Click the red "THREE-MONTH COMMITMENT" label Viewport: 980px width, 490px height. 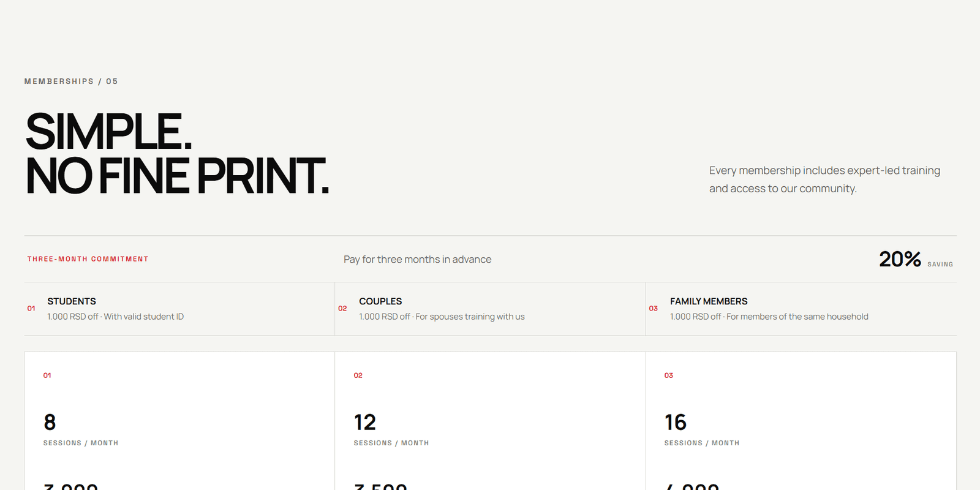click(88, 259)
